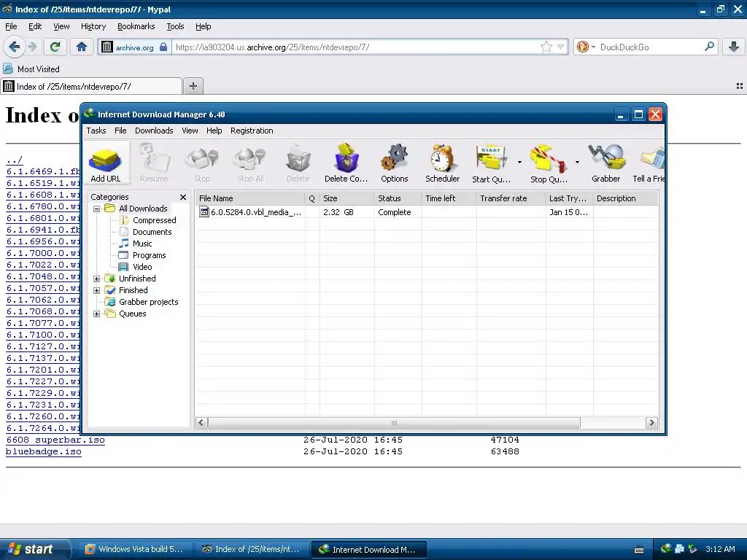The width and height of the screenshot is (747, 560).
Task: Open IDM Downloads menu
Action: coord(154,131)
